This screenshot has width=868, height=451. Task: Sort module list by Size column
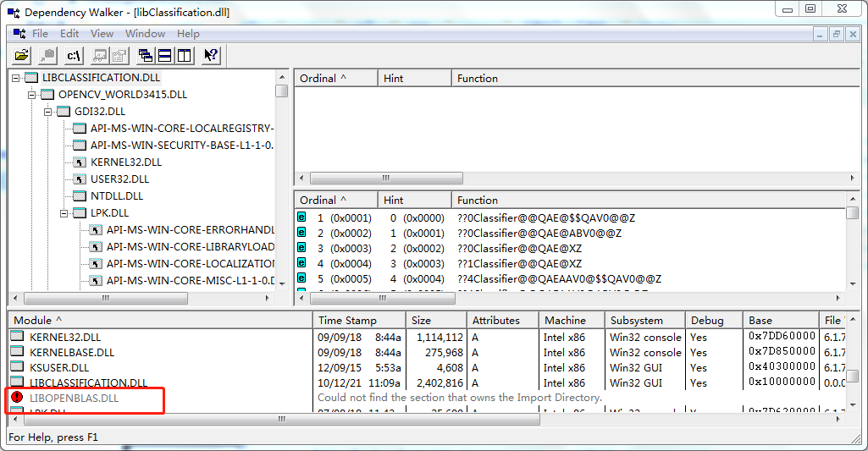point(436,321)
